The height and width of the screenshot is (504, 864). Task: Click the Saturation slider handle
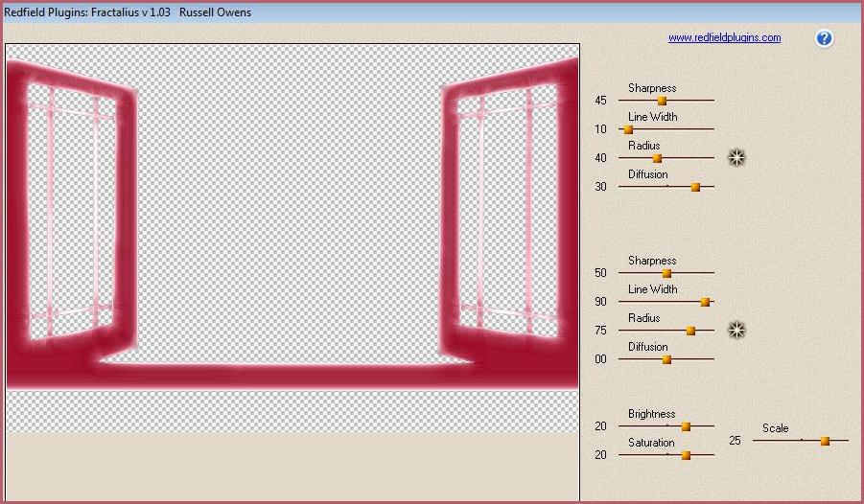(686, 455)
